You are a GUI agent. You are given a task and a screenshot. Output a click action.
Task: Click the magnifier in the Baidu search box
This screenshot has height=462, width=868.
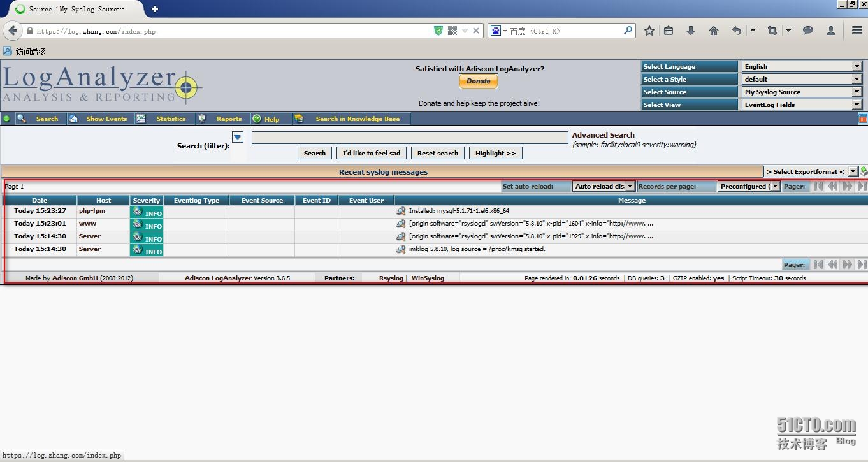[628, 30]
